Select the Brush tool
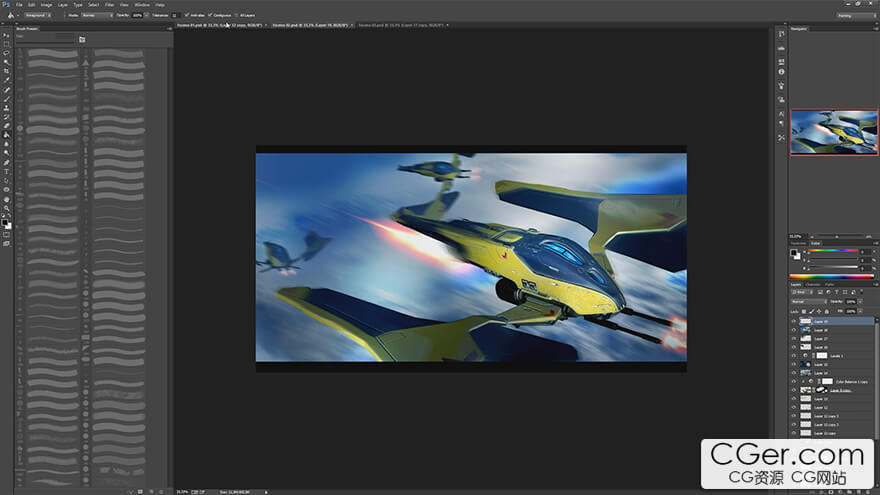The image size is (880, 495). point(6,99)
